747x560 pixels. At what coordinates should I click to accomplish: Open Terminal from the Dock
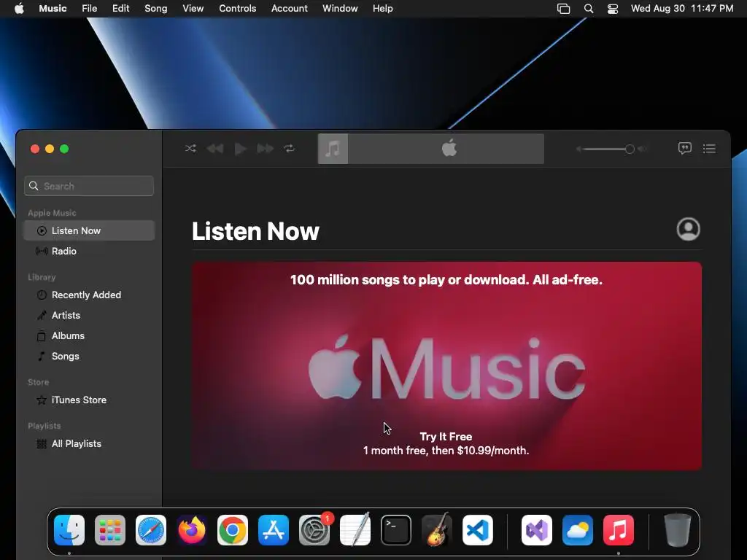[x=396, y=530]
